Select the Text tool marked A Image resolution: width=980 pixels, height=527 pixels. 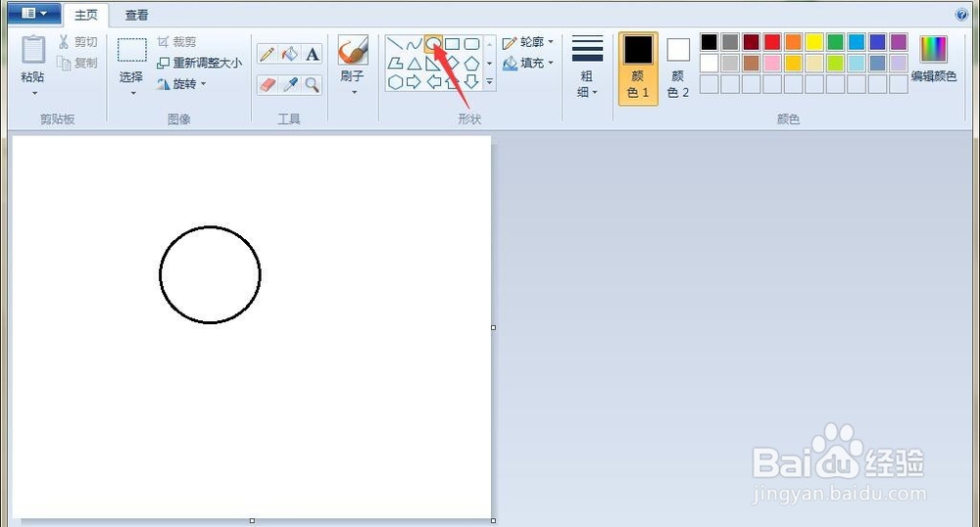tap(312, 54)
